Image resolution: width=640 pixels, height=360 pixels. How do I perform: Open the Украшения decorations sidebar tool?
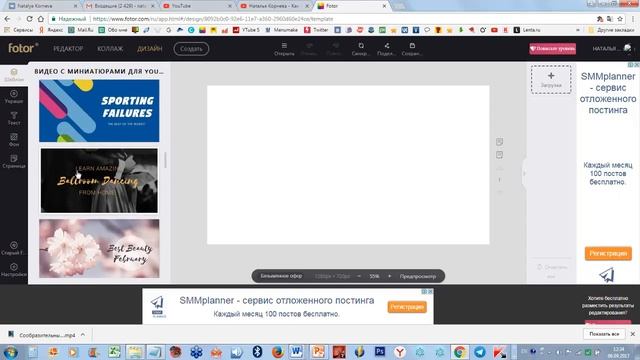14,97
